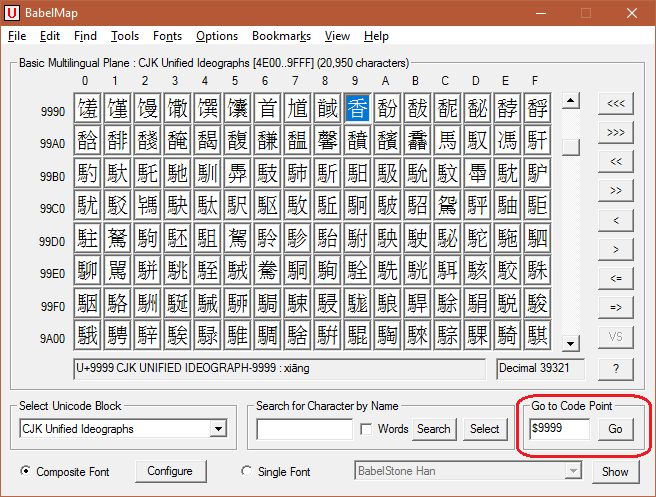Click the => navigation button

tap(615, 308)
